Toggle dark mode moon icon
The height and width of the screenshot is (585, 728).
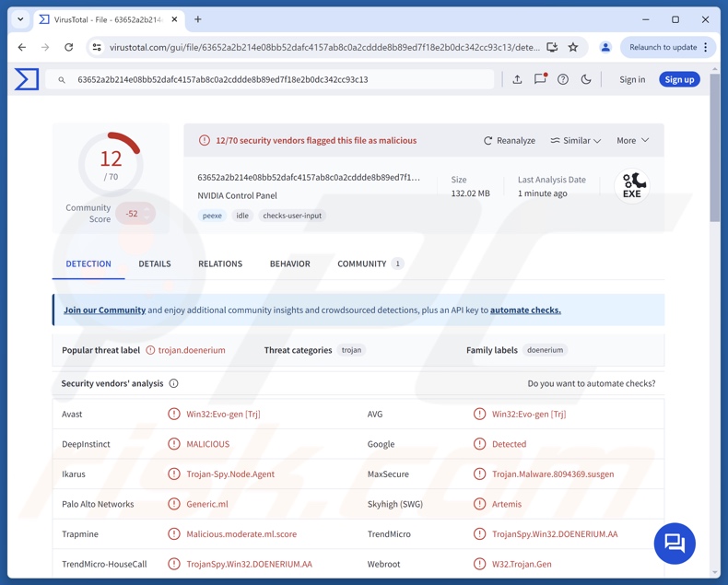[586, 79]
